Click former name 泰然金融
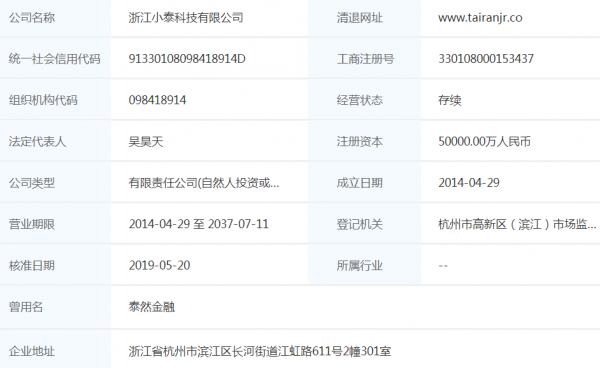Image resolution: width=600 pixels, height=368 pixels. point(152,307)
